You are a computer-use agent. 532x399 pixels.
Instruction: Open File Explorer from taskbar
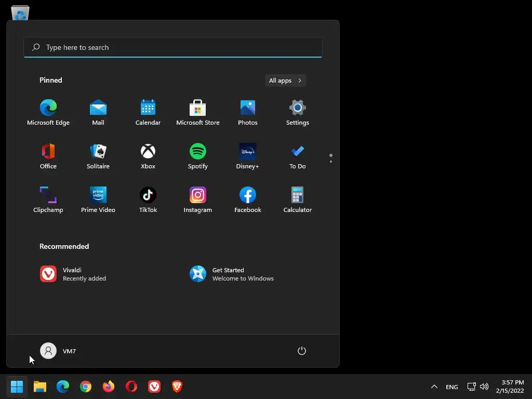40,387
